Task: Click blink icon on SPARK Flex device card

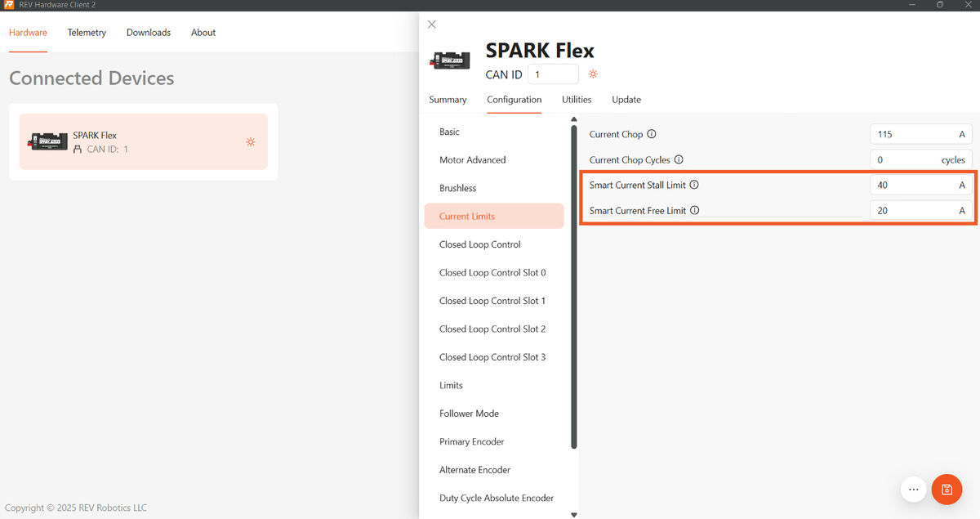Action: click(251, 141)
